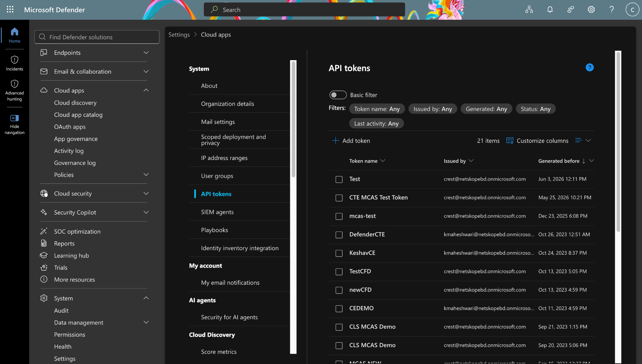Check the DefenderCTE token checkbox

(x=339, y=235)
